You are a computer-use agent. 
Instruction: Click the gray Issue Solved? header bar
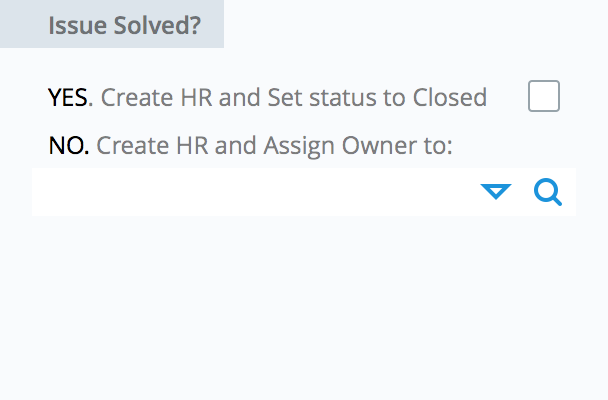coord(112,24)
